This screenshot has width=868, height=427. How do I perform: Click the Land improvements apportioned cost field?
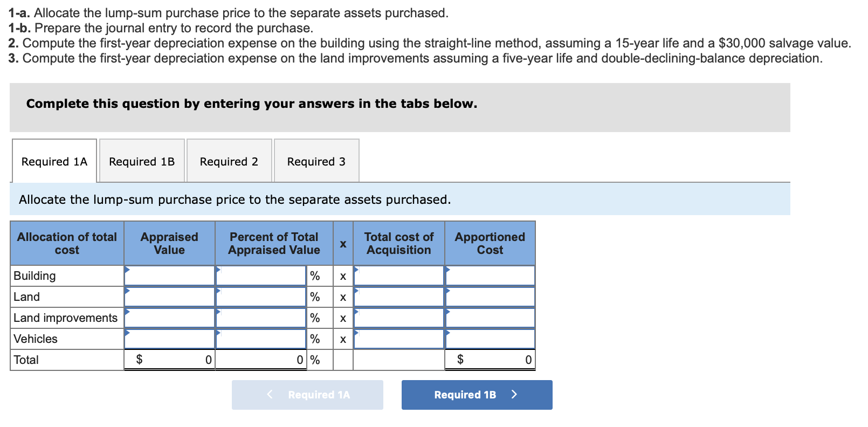(490, 318)
